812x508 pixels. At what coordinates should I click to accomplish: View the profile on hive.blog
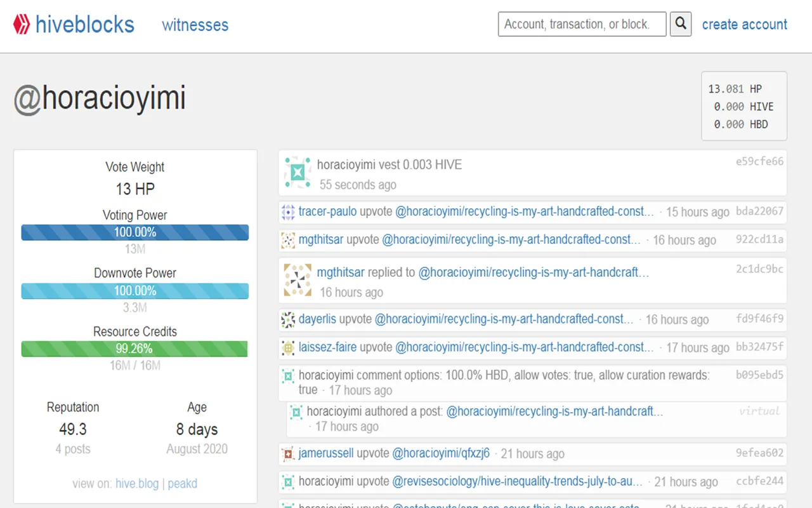point(137,483)
